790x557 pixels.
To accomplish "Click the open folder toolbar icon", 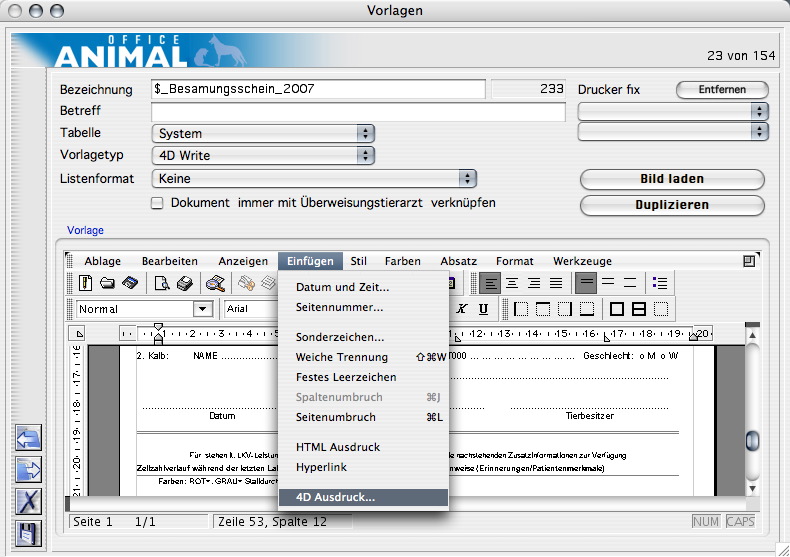I will click(x=107, y=284).
